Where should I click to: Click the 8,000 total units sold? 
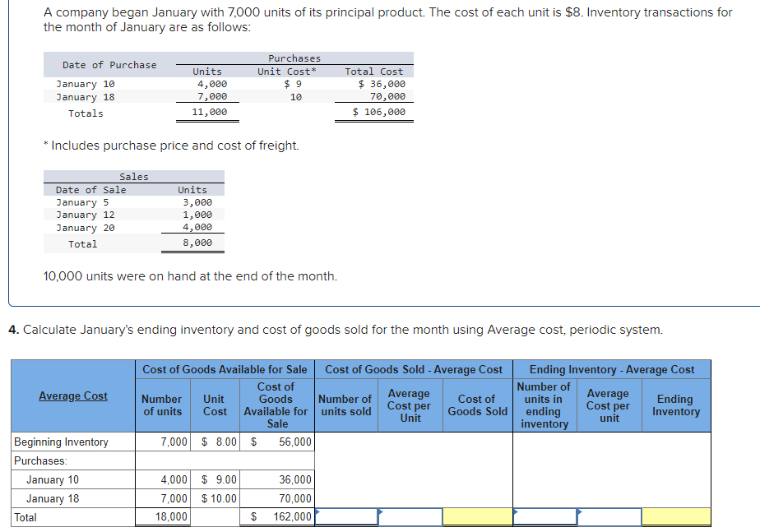coord(197,243)
